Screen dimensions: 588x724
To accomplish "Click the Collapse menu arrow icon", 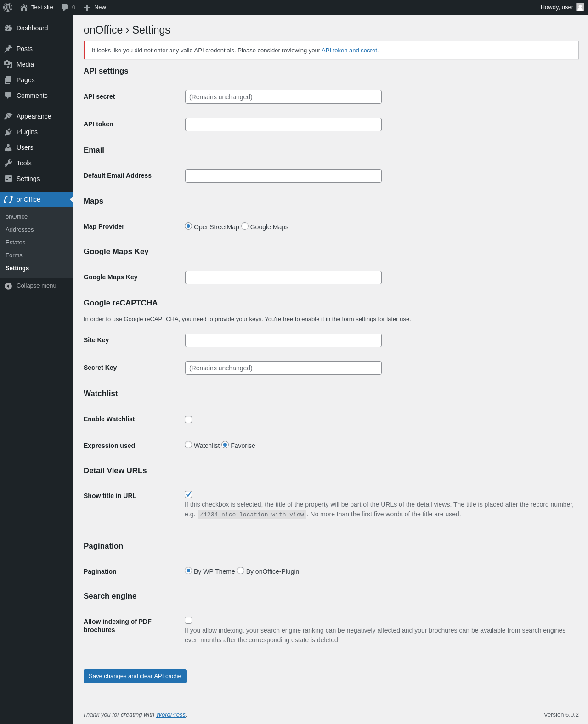I will (8, 286).
